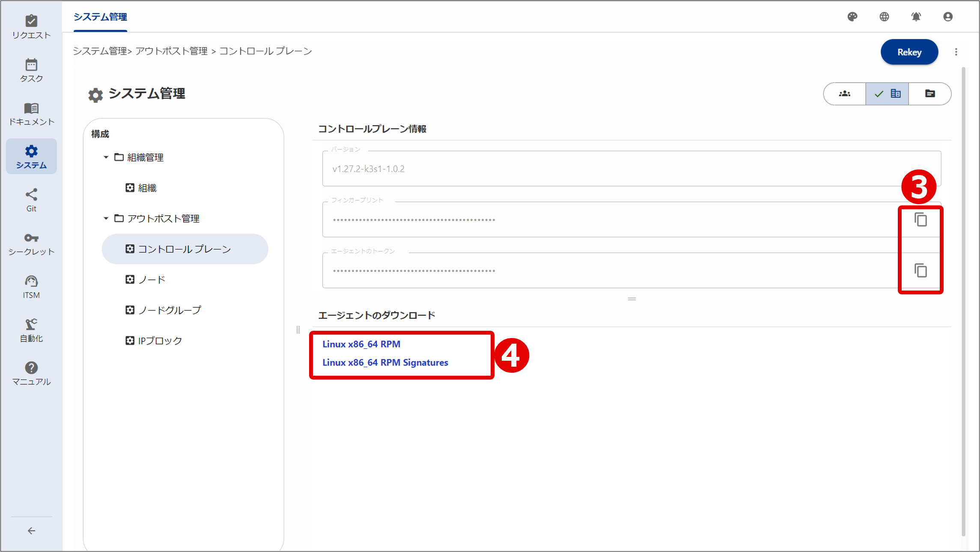Image resolution: width=980 pixels, height=552 pixels.
Task: Open the theme palette icon
Action: coord(852,17)
